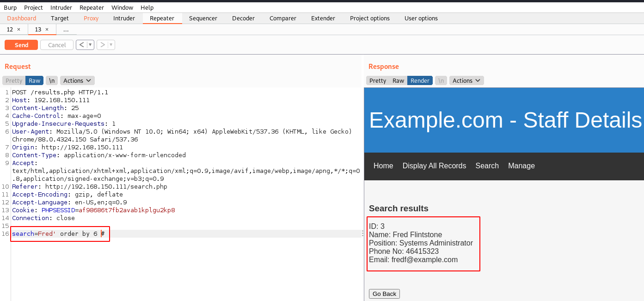Add a new Repeater tab with the ellipsis
644x301 pixels.
click(66, 30)
